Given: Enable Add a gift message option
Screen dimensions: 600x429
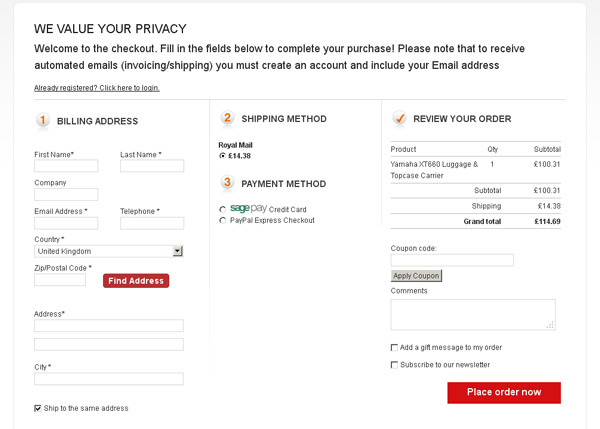Looking at the screenshot, I should 394,347.
